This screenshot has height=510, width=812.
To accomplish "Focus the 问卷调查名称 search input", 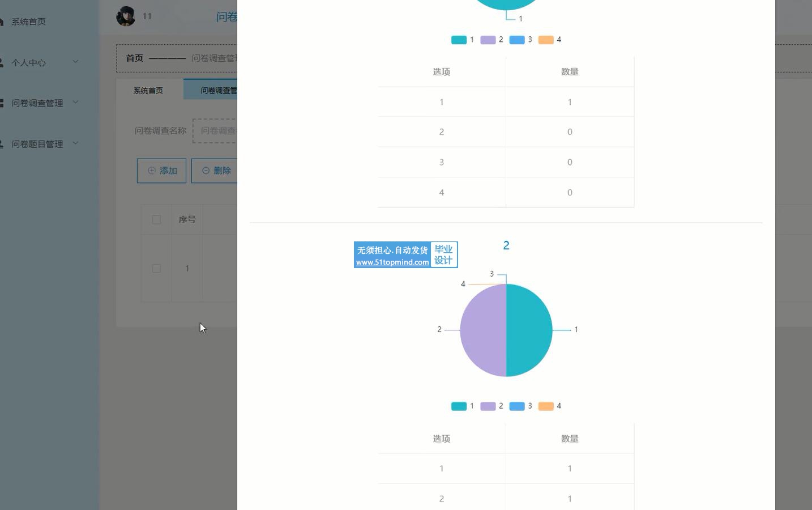I will [215, 131].
